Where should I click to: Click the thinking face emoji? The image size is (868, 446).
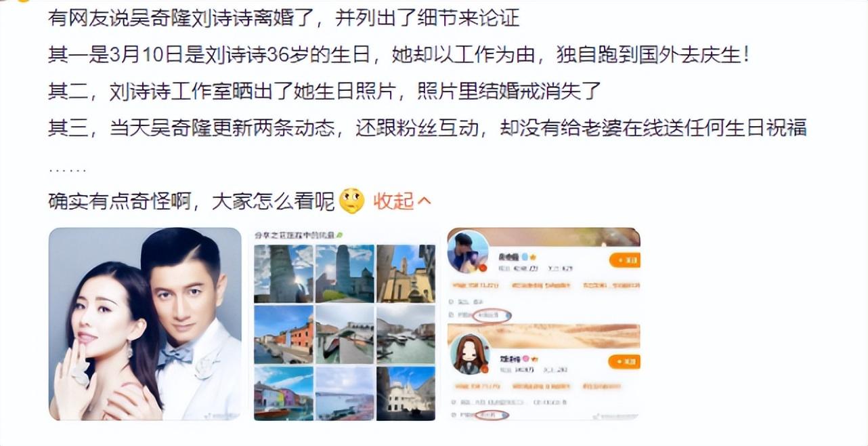click(x=351, y=201)
